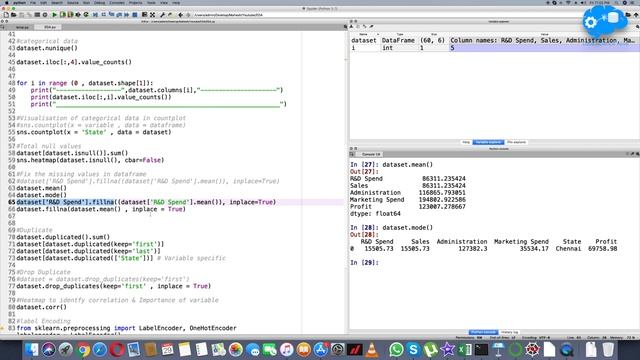This screenshot has width=640, height=360.
Task: Switch to the temp.py editor tab
Action: click(22, 27)
